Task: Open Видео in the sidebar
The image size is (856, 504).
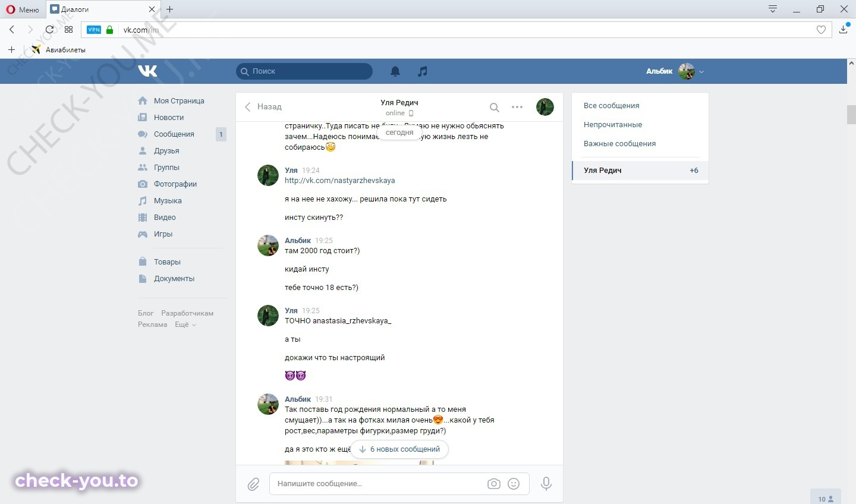Action: point(165,218)
